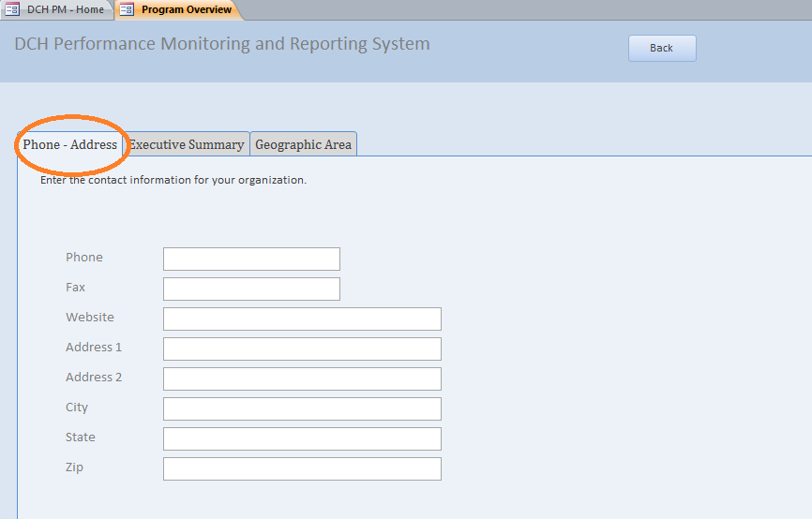This screenshot has width=812, height=519.
Task: Click the State text field
Action: point(302,438)
